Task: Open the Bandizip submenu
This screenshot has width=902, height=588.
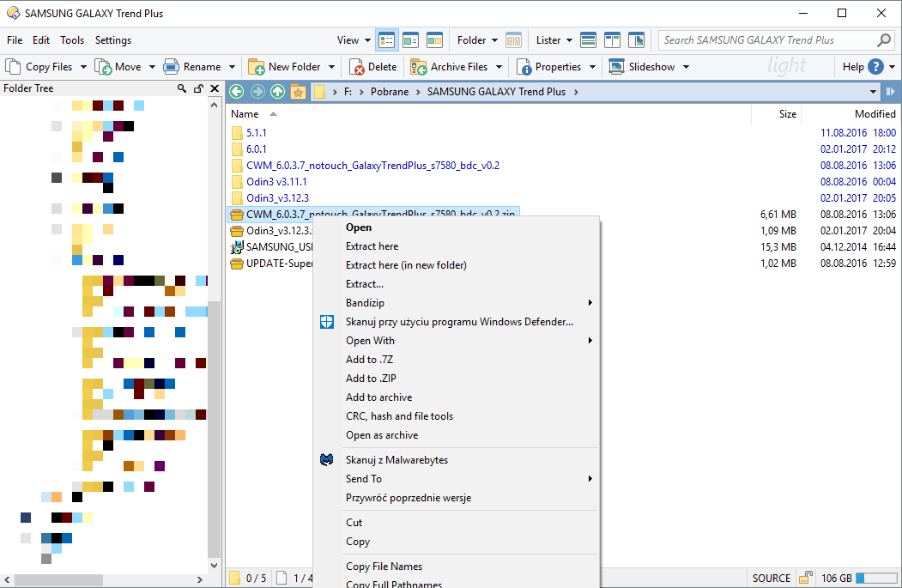Action: point(457,303)
